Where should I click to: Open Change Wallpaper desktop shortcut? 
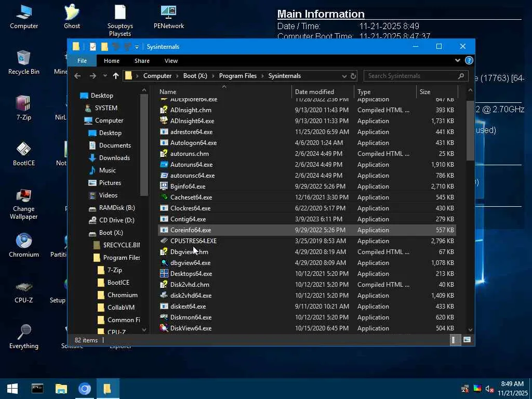coord(24,204)
